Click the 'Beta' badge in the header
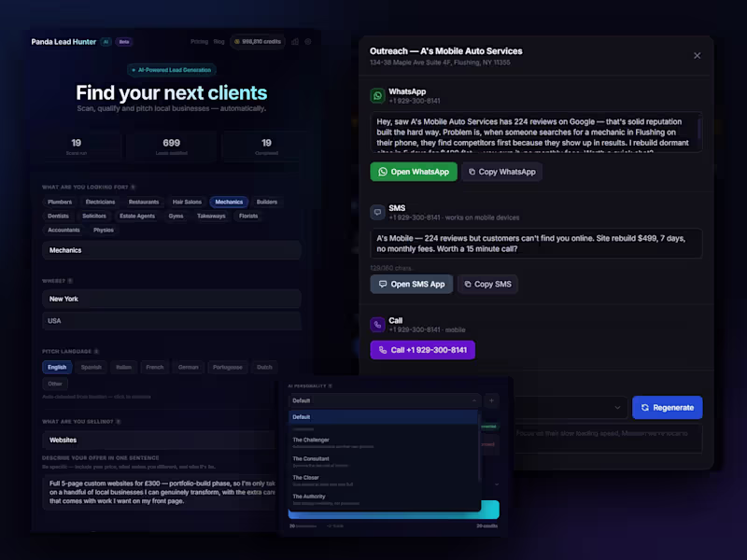The width and height of the screenshot is (747, 560). point(124,42)
